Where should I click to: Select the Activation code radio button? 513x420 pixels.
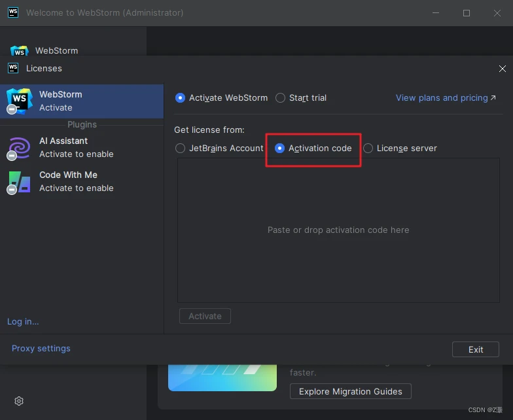280,149
